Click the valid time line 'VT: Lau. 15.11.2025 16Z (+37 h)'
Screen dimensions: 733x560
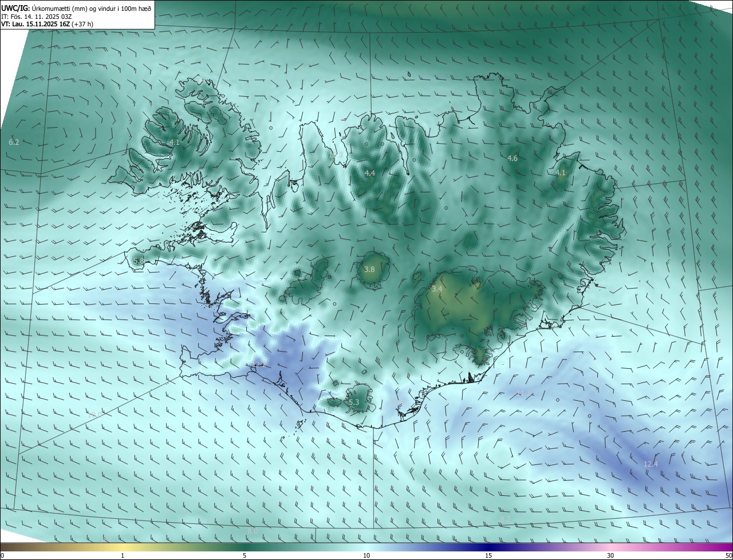[48, 24]
